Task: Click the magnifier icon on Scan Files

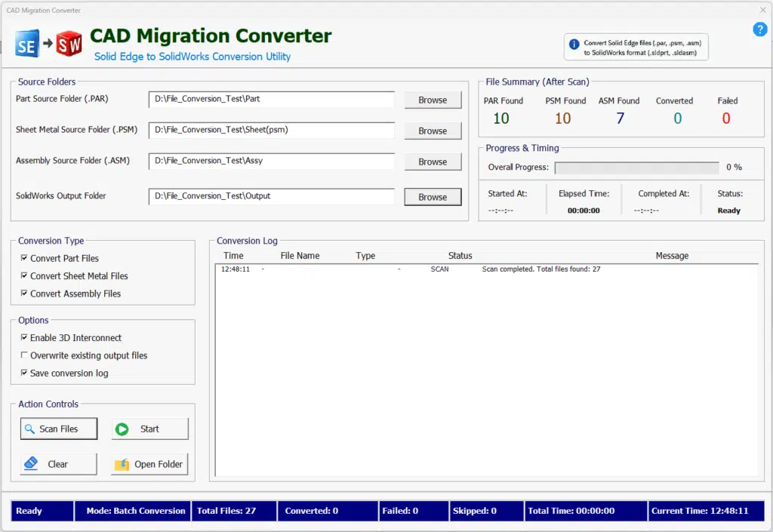Action: pyautogui.click(x=29, y=429)
